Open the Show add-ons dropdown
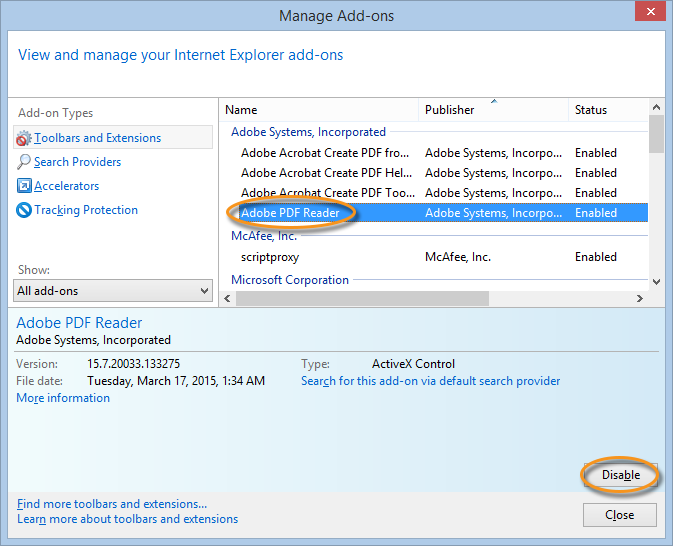Screen dimensions: 673x546 coord(114,291)
